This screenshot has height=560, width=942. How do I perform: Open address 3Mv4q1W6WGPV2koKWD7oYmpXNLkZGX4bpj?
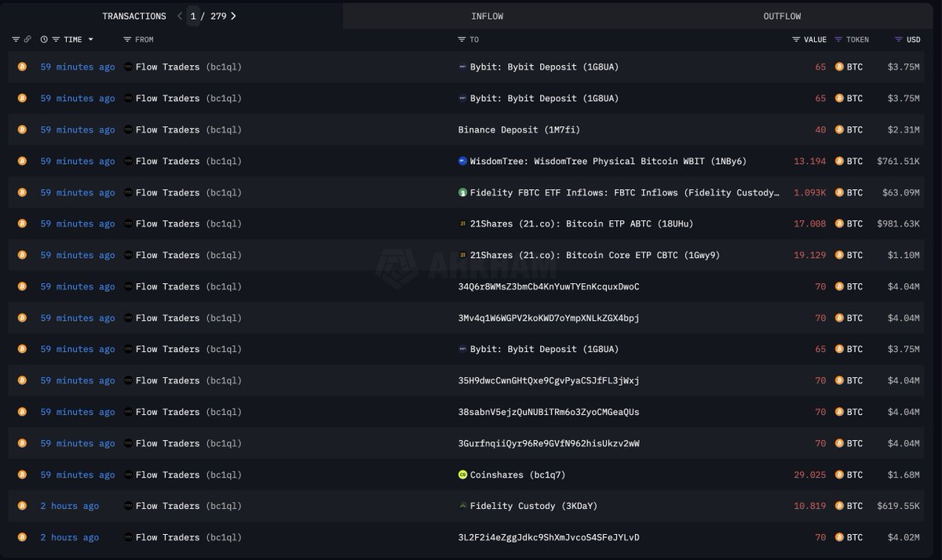pyautogui.click(x=549, y=318)
